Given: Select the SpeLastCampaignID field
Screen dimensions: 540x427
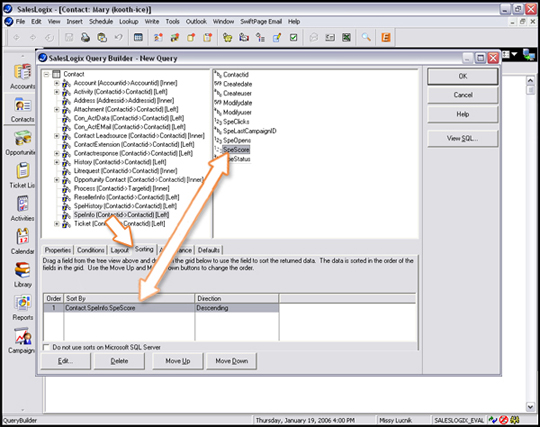Looking at the screenshot, I should (x=249, y=131).
